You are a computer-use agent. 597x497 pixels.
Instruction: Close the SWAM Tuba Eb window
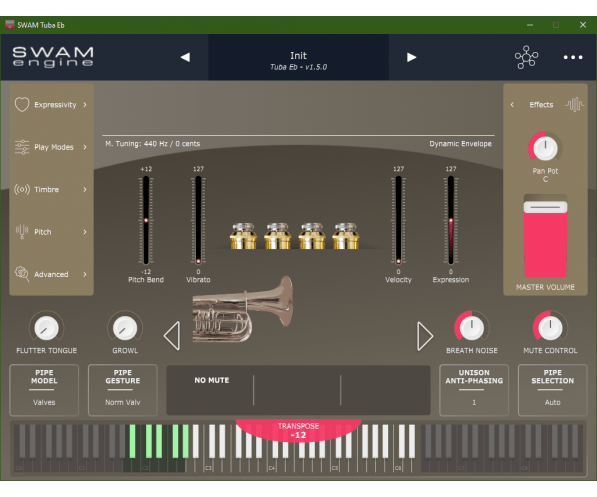click(583, 25)
